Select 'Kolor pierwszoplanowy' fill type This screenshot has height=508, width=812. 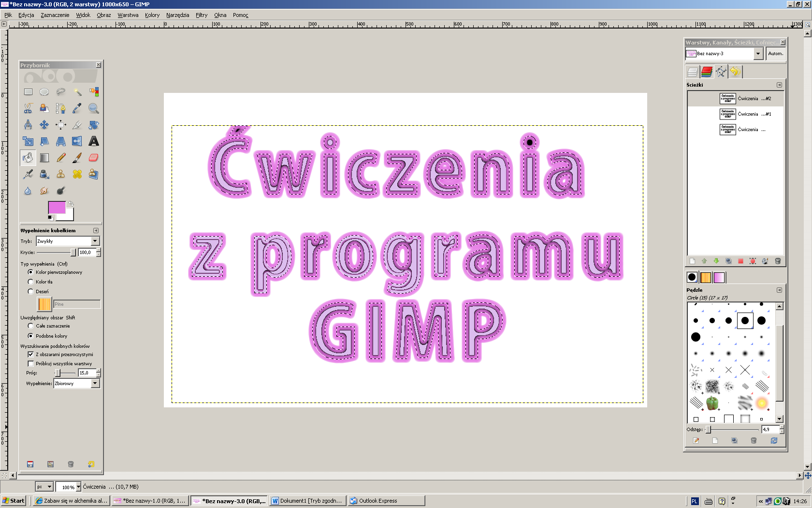tap(30, 272)
